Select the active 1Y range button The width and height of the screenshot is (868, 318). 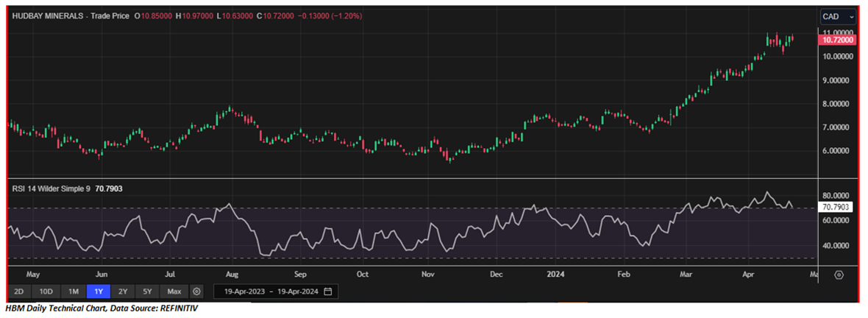[x=97, y=291]
